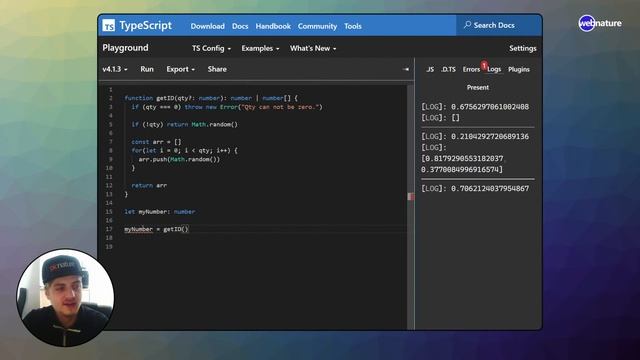Open the Tools link
Viewport: 640px width, 360px height.
point(353,26)
